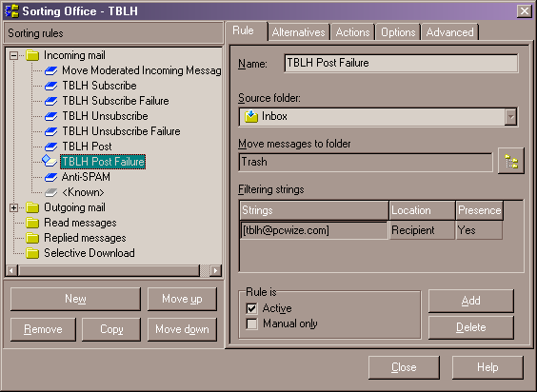Switch to the Alternatives tab

click(299, 32)
